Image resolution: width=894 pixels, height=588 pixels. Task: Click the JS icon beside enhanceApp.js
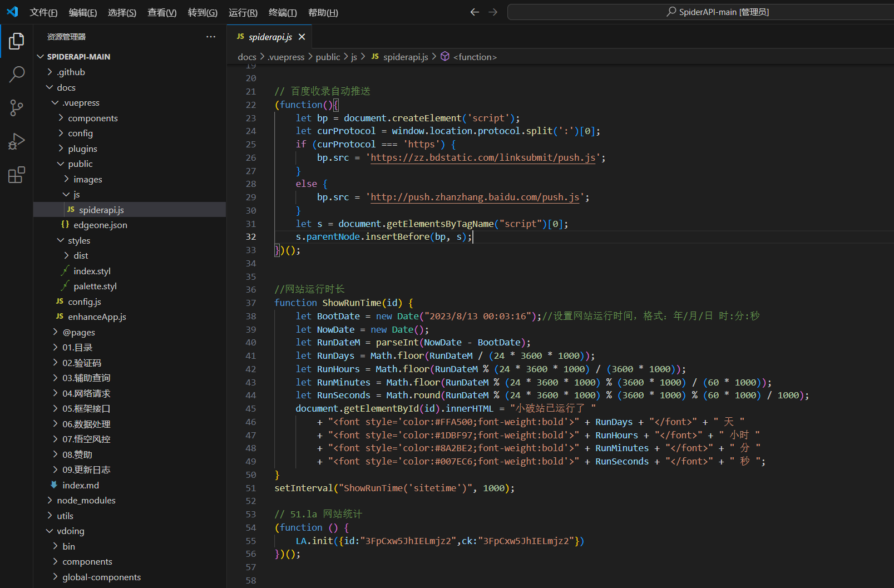point(60,317)
